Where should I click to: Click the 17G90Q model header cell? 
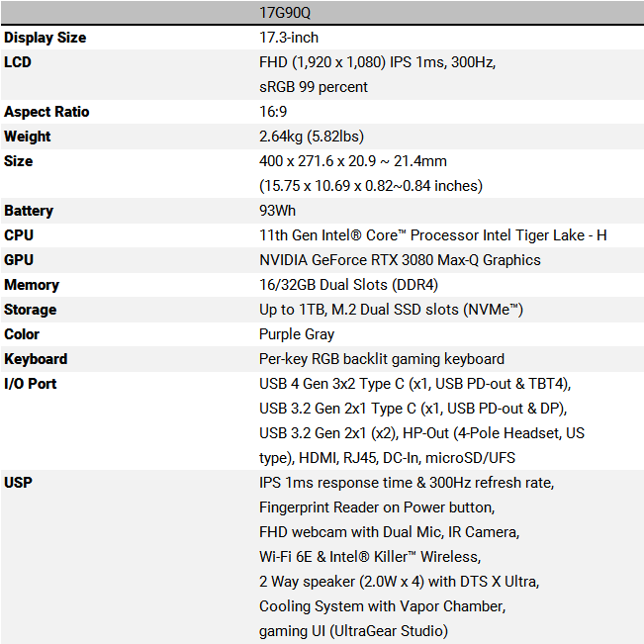click(x=287, y=13)
